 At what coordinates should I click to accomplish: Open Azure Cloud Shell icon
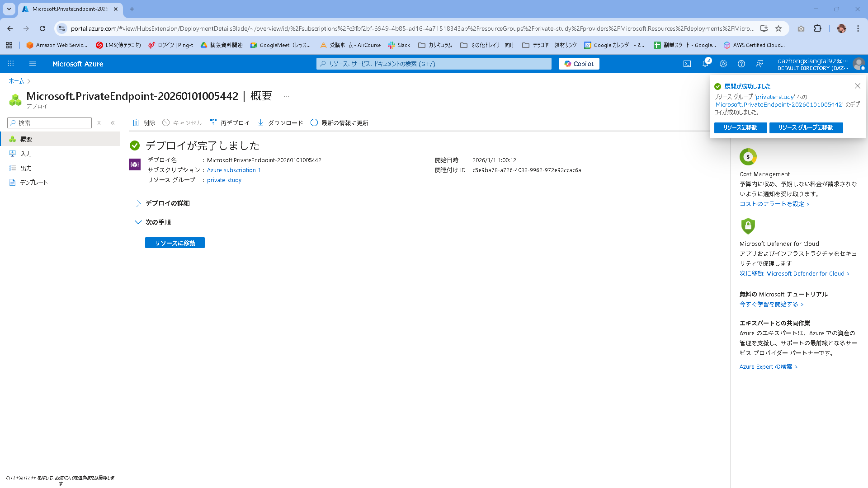tap(687, 64)
